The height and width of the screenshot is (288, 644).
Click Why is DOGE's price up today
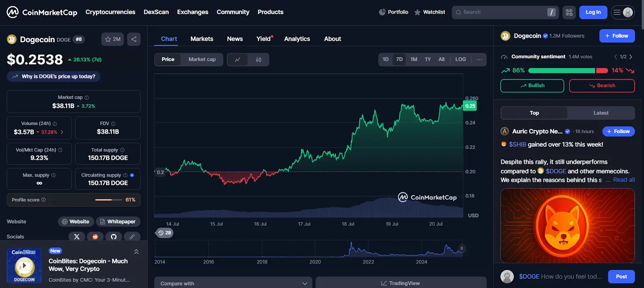[x=54, y=76]
